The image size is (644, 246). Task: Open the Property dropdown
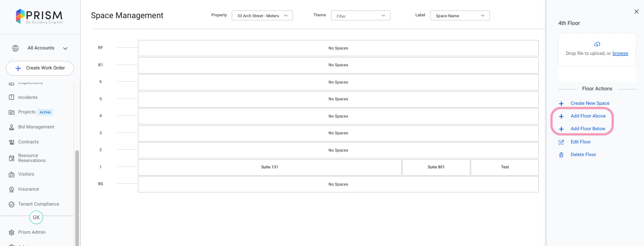[262, 16]
